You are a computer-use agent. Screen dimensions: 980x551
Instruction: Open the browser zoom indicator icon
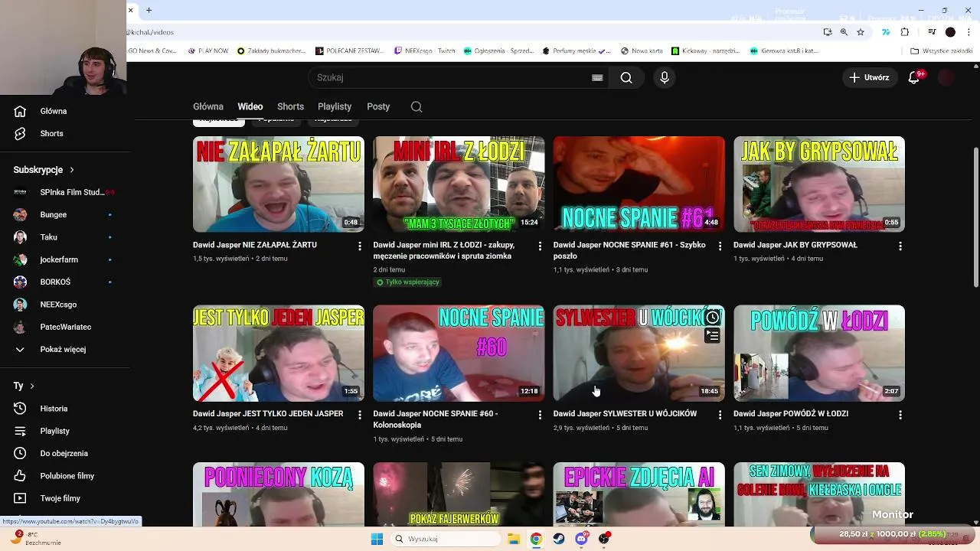(x=844, y=32)
